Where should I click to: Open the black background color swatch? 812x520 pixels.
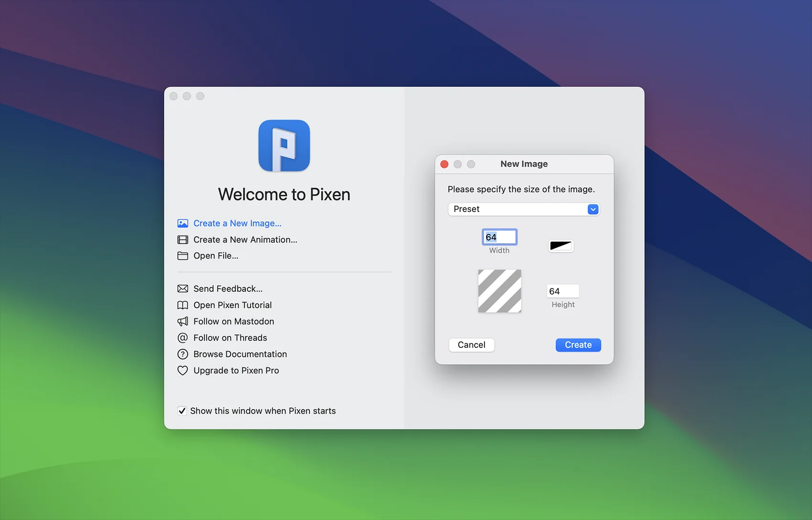[x=561, y=246]
